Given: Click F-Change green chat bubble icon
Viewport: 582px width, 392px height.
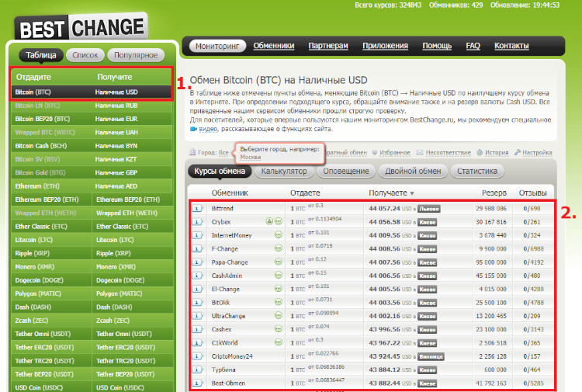Looking at the screenshot, I should 279,248.
